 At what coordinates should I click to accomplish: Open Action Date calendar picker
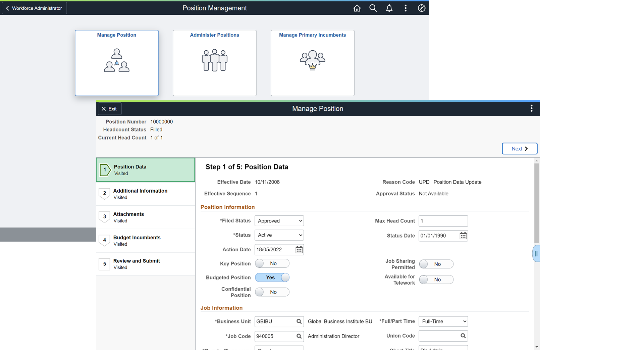[x=299, y=250]
